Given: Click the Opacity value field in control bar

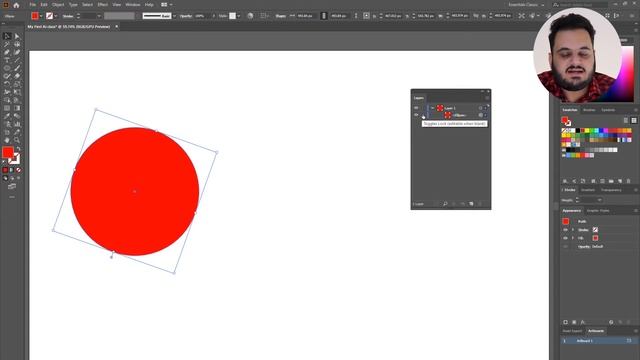Looking at the screenshot, I should click(202, 16).
